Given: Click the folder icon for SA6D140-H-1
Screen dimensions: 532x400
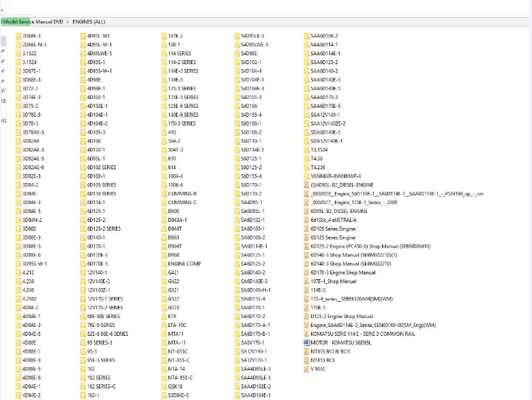Looking at the screenshot, I should tap(237, 290).
